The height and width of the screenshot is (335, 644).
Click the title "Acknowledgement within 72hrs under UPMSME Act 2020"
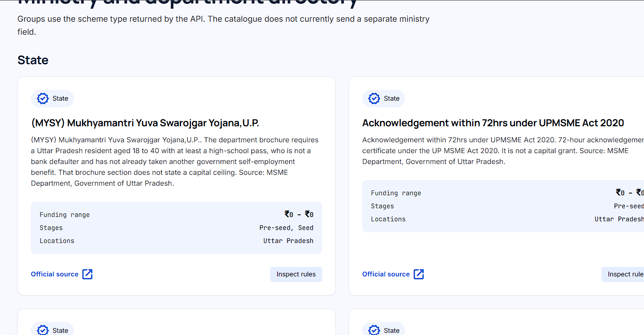[493, 123]
